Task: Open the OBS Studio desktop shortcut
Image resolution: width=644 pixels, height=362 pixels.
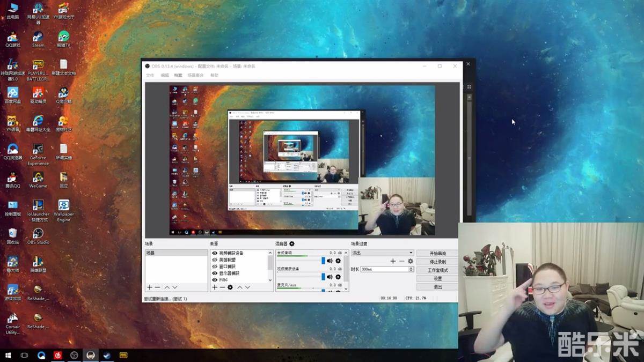Action: [x=38, y=235]
